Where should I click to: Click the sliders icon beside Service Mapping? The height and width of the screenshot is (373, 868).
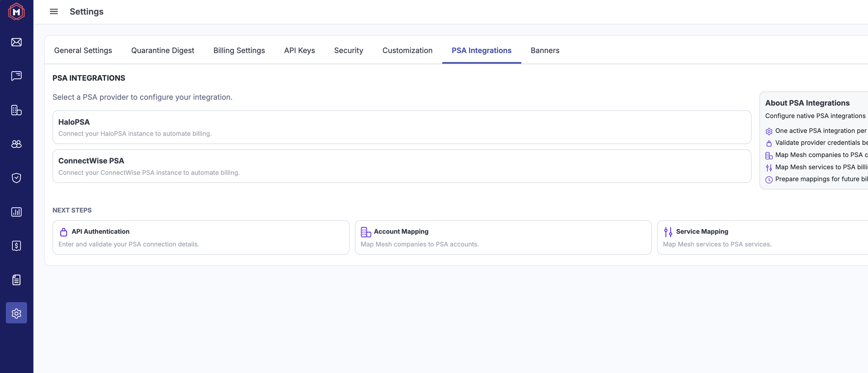[668, 232]
